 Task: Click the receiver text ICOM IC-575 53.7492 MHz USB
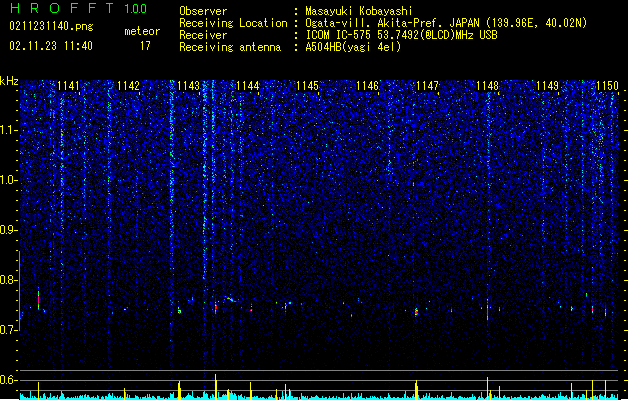(401, 35)
